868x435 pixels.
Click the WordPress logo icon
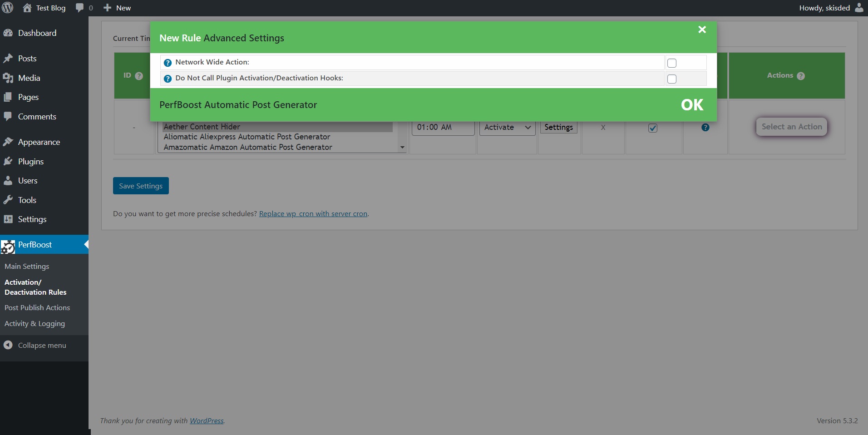(8, 8)
